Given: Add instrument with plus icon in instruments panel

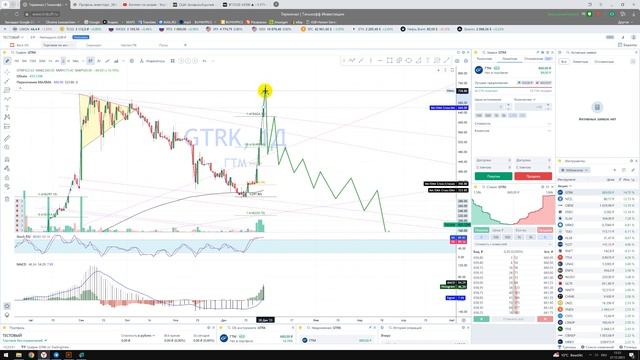Looking at the screenshot, I should [614, 170].
